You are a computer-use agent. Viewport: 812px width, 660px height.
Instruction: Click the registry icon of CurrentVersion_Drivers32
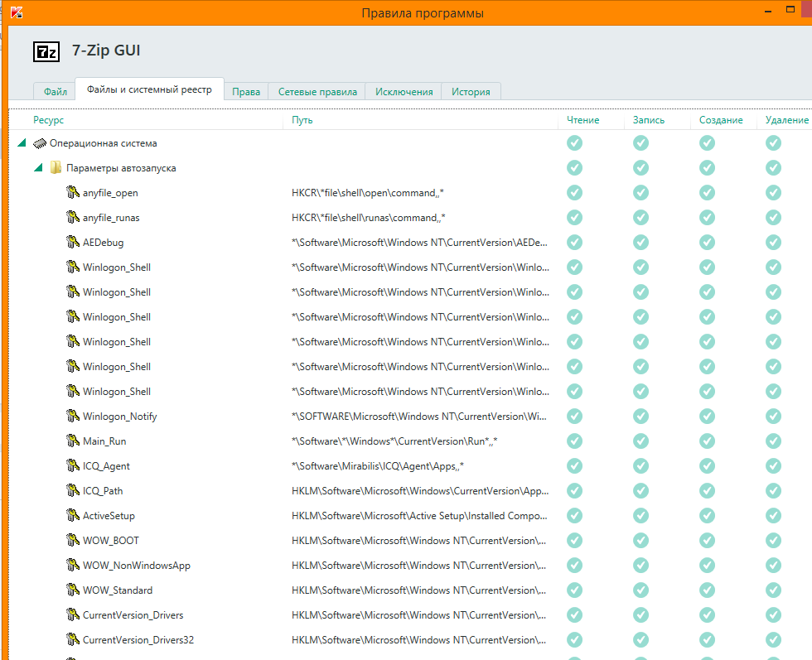pos(73,640)
